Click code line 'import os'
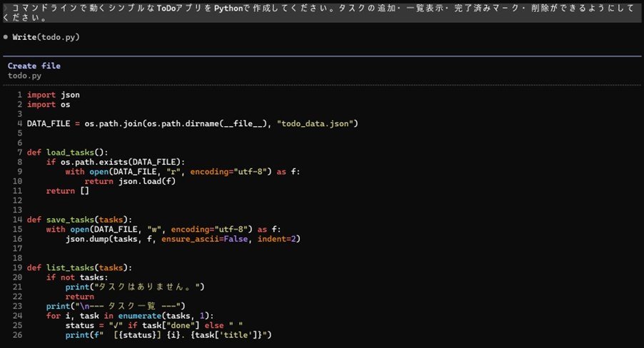The height and width of the screenshot is (348, 644). click(x=49, y=104)
